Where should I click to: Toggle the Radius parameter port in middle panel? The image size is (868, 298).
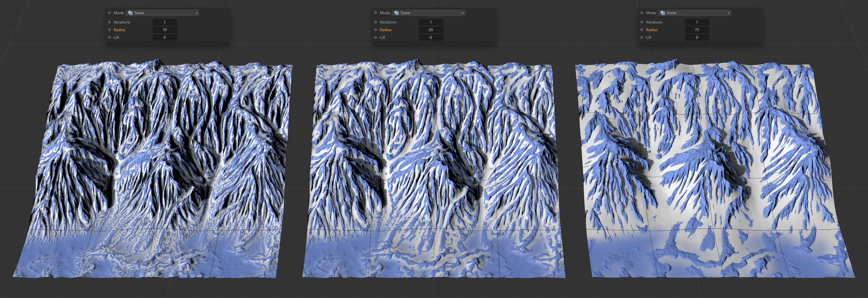pyautogui.click(x=375, y=30)
